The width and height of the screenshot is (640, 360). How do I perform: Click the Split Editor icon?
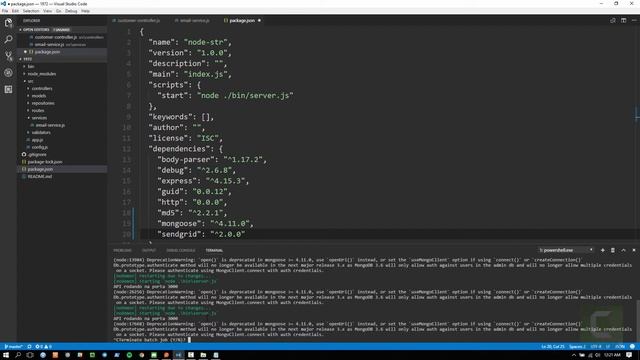[623, 20]
